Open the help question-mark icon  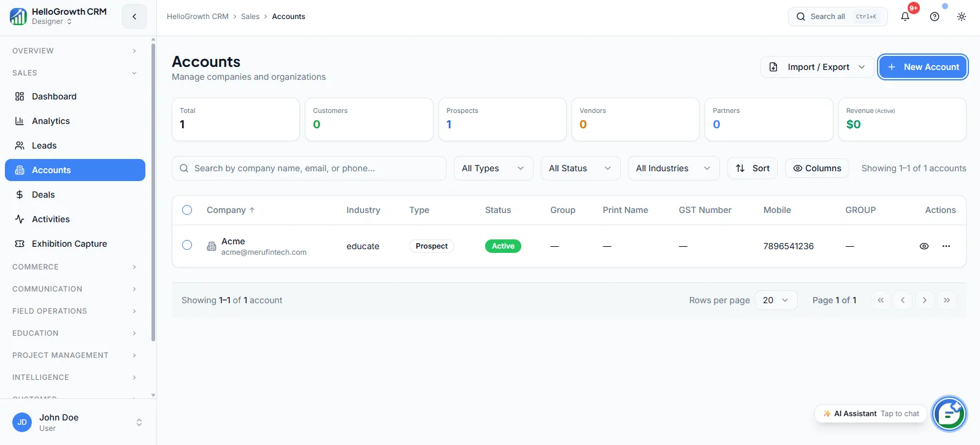coord(935,17)
